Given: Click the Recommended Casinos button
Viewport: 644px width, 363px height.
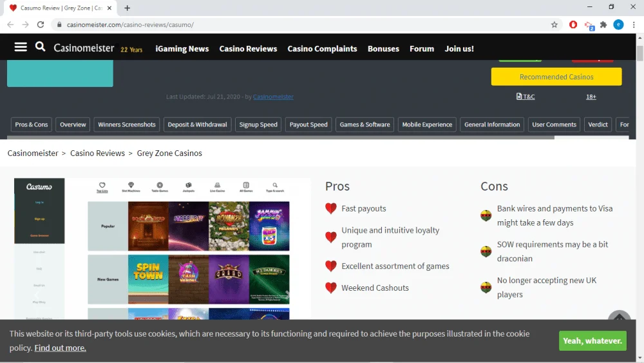Looking at the screenshot, I should click(x=556, y=77).
